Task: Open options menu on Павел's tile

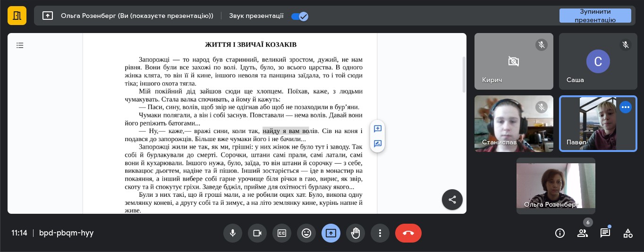Action: [626, 108]
